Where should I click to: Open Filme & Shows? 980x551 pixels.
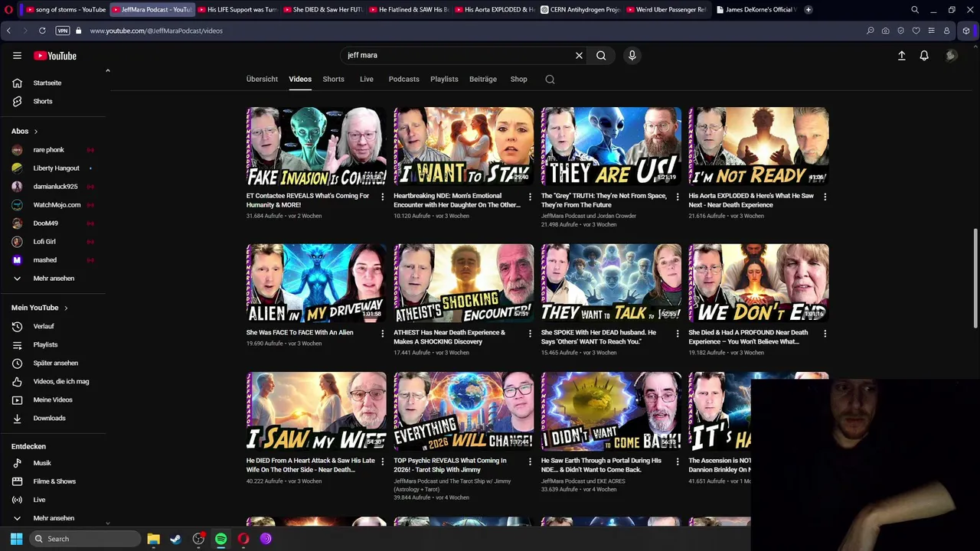(54, 481)
